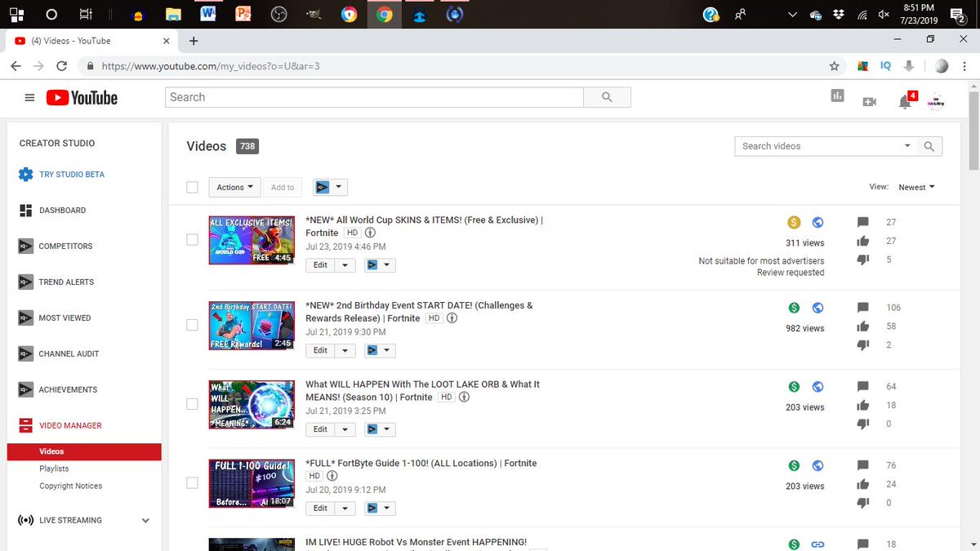Click the yellow monetization dollar icon for World Cup video
The height and width of the screenshot is (551, 980).
pyautogui.click(x=794, y=222)
